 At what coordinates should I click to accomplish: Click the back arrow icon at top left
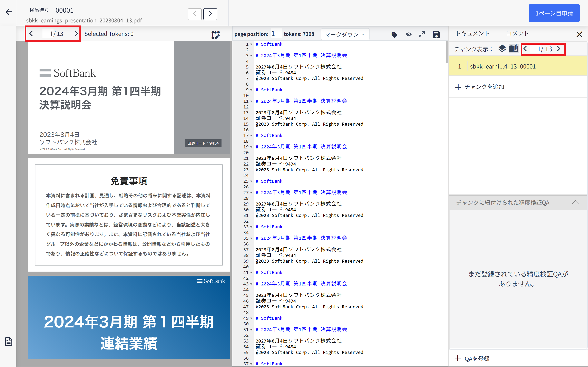click(9, 12)
